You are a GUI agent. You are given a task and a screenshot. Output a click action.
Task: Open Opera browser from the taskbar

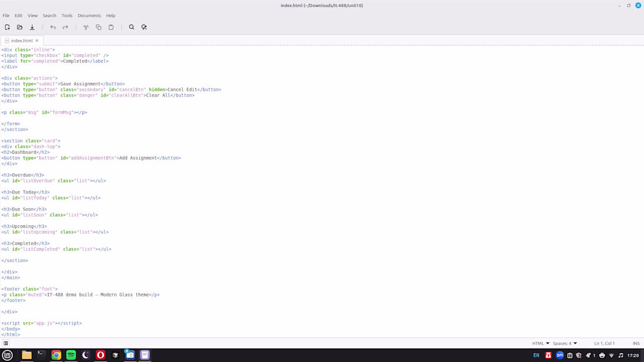[101, 355]
